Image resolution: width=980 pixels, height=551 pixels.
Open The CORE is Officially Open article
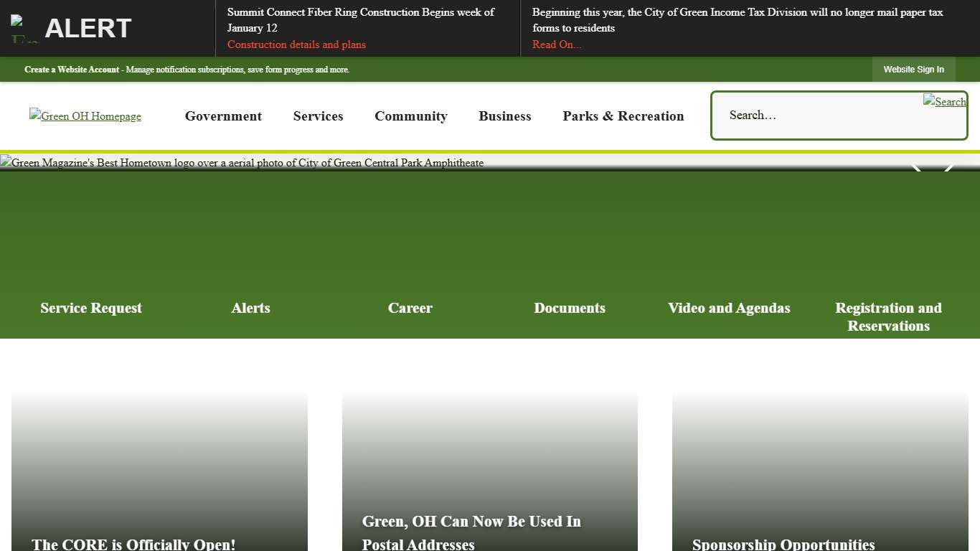(x=133, y=545)
